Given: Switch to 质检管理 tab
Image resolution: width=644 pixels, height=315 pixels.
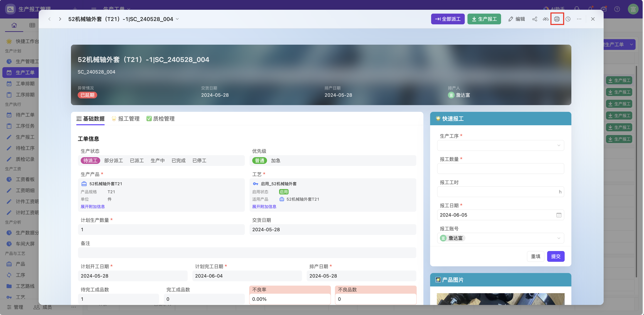Looking at the screenshot, I should [161, 119].
